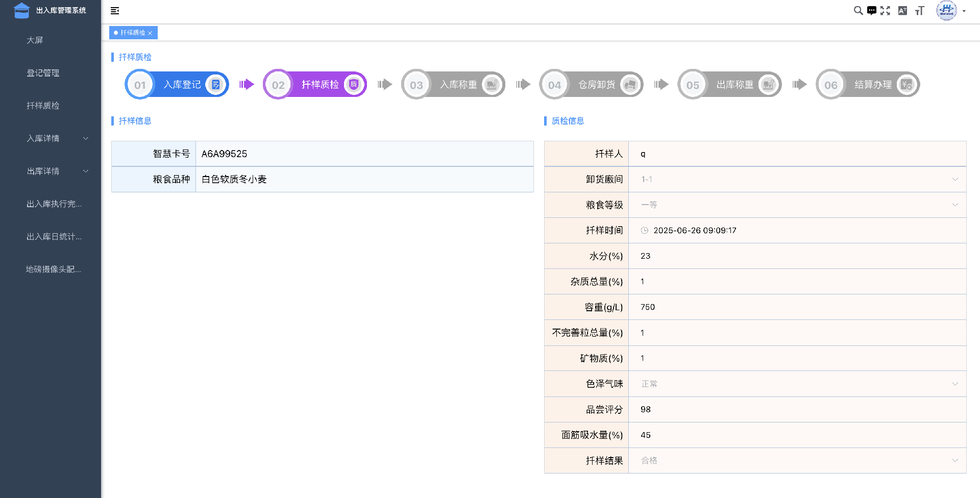Open 登记管理 in the sidebar

51,73
